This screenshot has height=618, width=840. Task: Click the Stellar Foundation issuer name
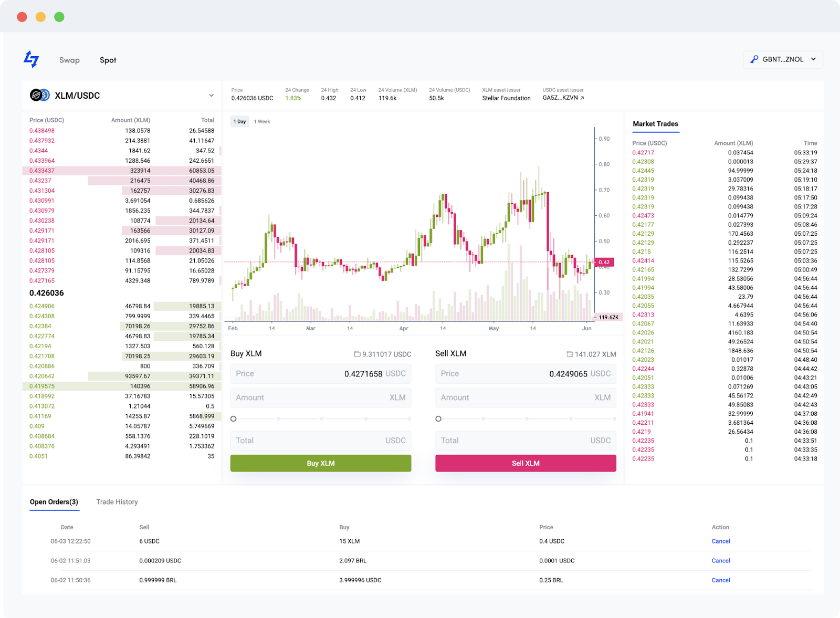point(507,98)
